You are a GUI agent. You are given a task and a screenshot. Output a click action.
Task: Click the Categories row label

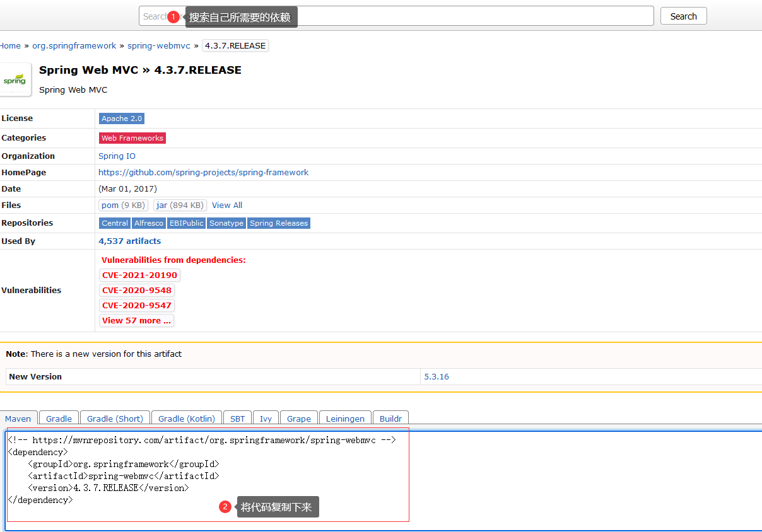(x=24, y=138)
